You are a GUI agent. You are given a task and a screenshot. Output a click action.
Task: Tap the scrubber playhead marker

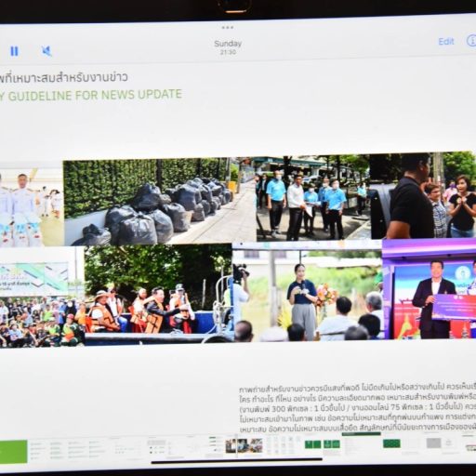coord(237,445)
